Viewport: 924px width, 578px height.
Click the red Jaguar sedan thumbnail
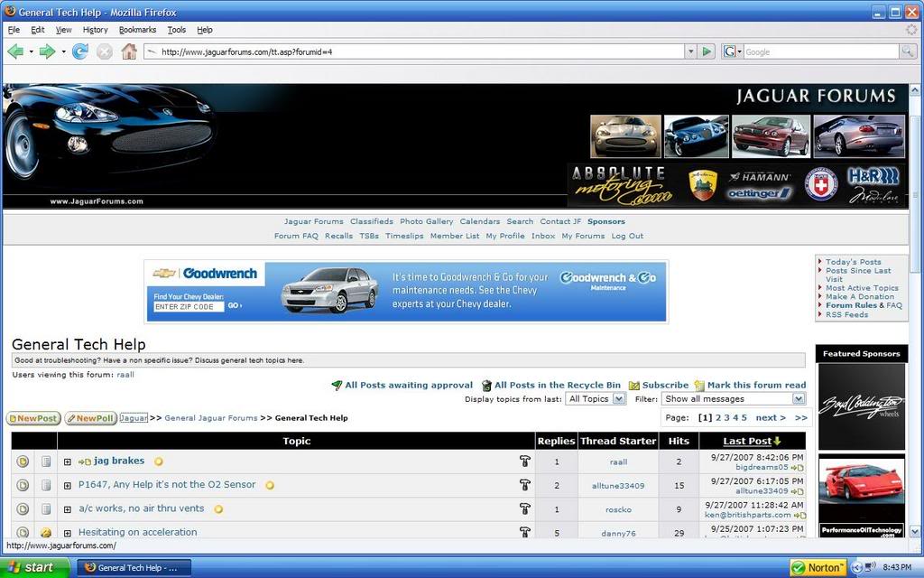[771, 137]
